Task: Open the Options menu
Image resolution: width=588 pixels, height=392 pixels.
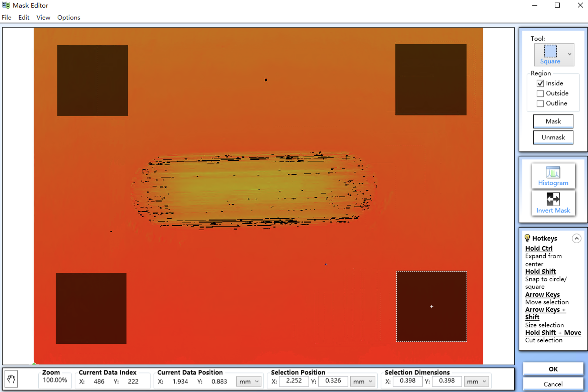Action: point(68,18)
